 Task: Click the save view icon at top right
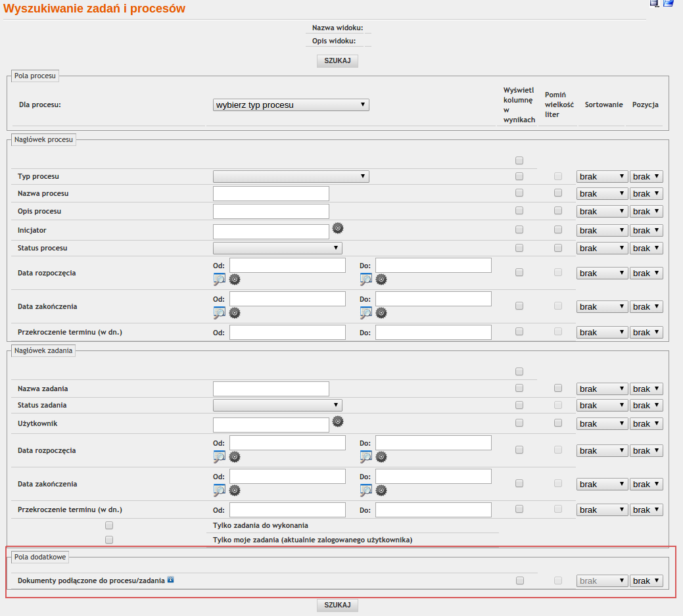tap(654, 3)
